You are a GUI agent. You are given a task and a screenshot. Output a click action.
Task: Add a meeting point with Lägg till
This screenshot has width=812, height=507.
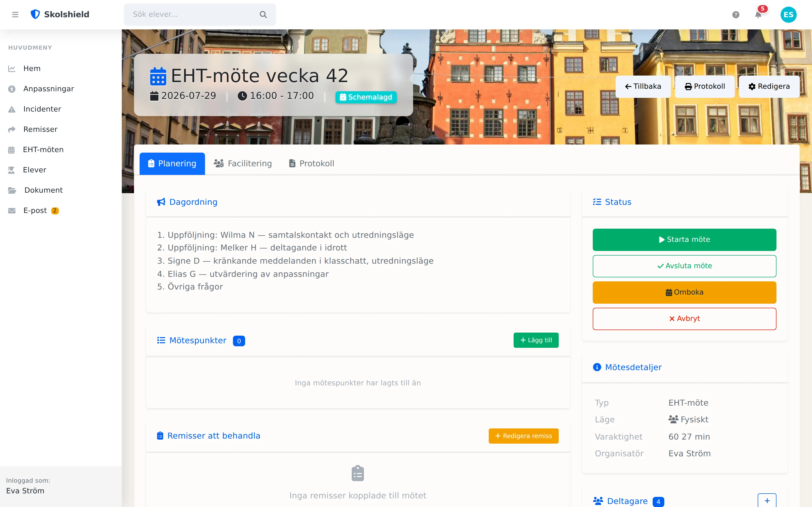536,340
